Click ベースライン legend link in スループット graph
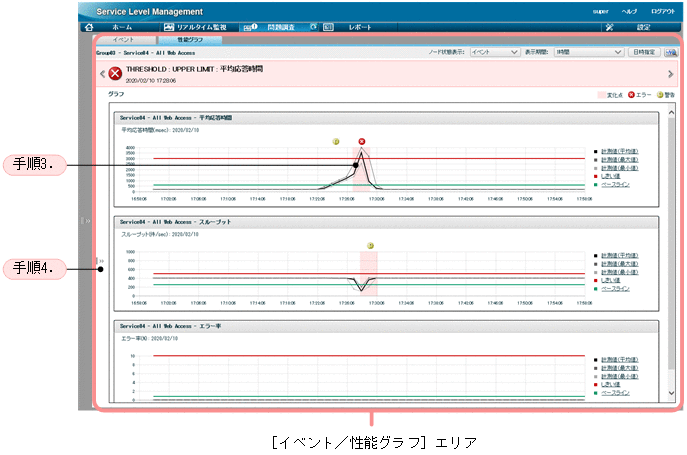 tap(615, 288)
